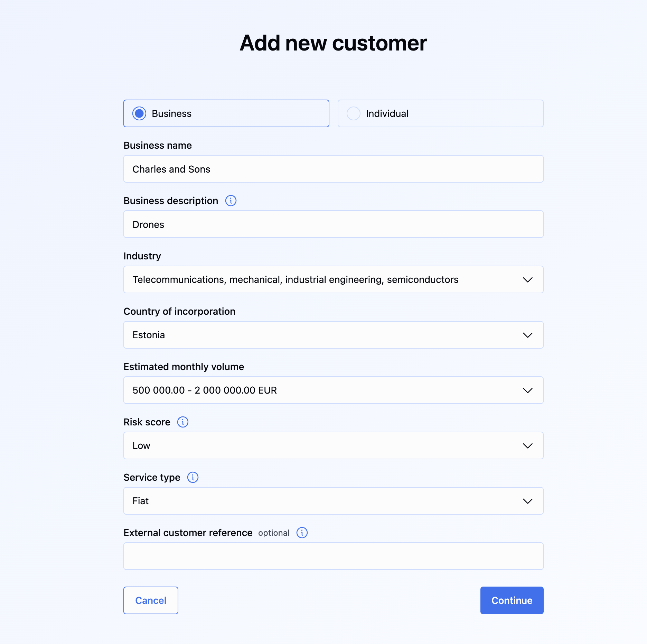647x644 pixels.
Task: Select the Individual radio button
Action: pyautogui.click(x=354, y=113)
